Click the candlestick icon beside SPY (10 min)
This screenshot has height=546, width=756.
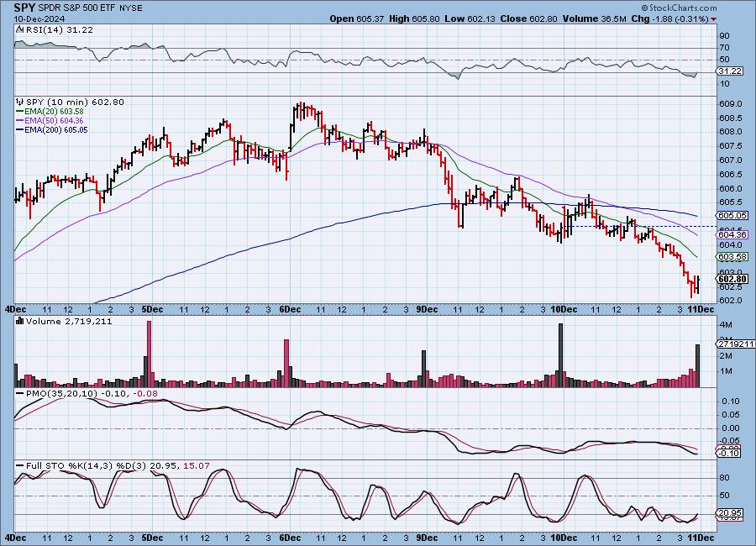[x=20, y=102]
